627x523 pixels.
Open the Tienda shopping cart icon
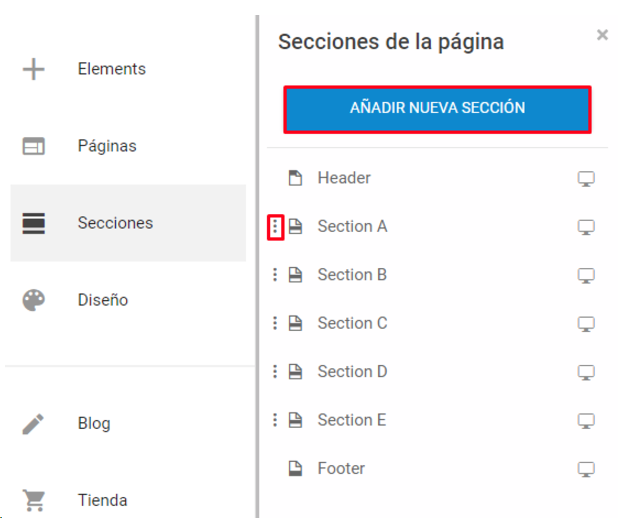coord(34,500)
